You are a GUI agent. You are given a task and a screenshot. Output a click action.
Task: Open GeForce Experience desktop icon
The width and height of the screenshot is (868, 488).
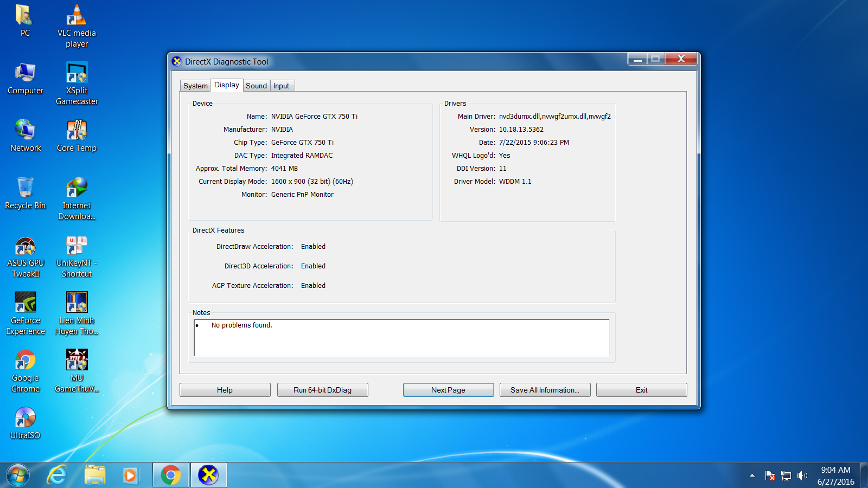(25, 313)
